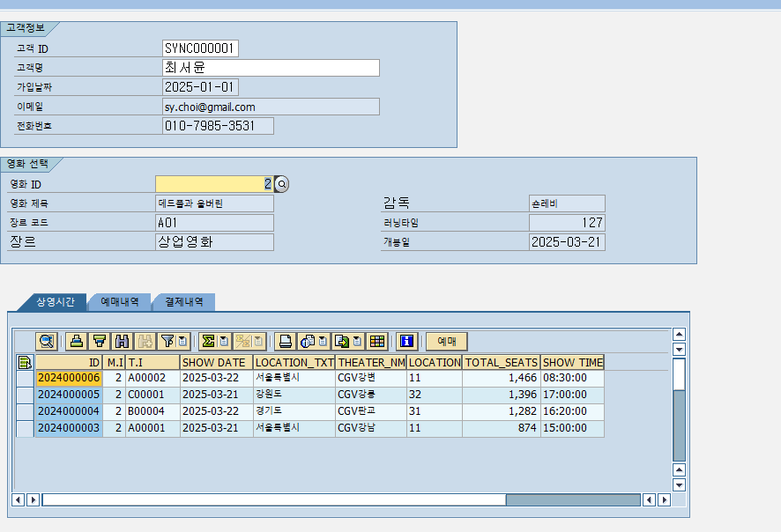Click theater cell CGV강남
The image size is (781, 532).
coord(371,428)
